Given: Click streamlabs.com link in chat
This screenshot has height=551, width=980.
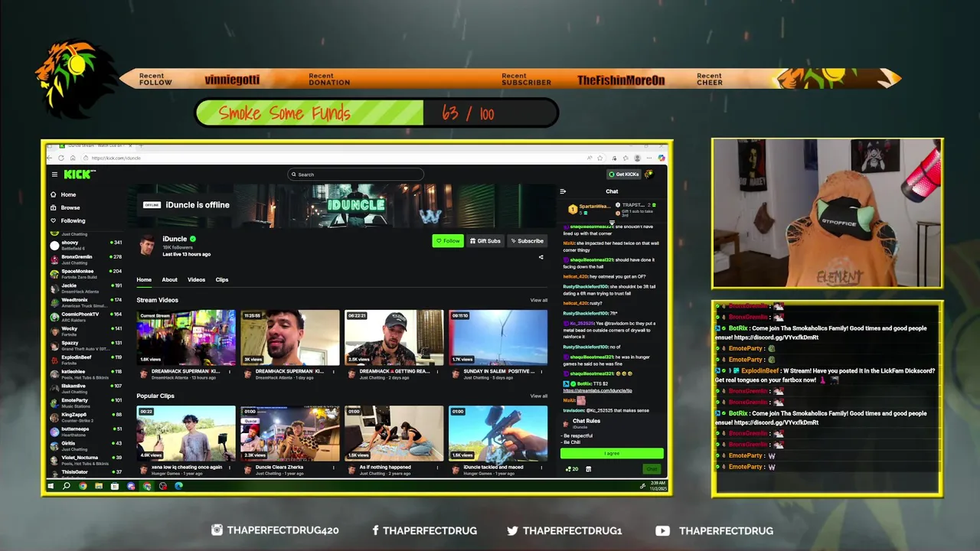Looking at the screenshot, I should [x=597, y=390].
